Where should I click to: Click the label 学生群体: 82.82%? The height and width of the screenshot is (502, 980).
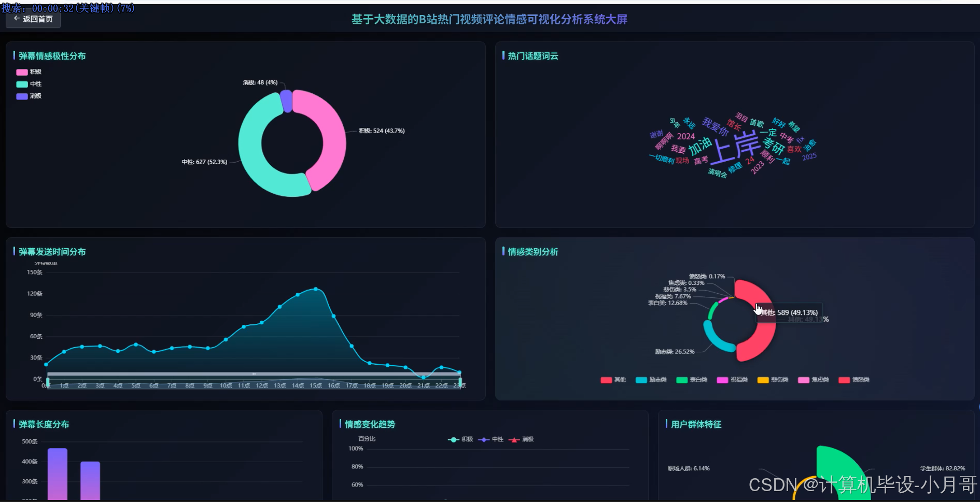tap(943, 468)
